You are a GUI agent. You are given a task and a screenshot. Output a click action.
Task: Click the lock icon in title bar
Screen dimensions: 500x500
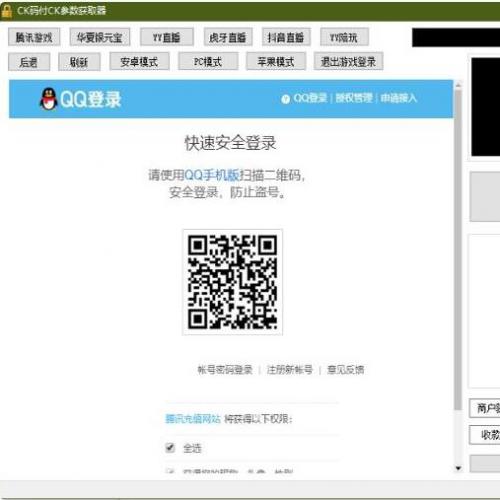(x=7, y=10)
